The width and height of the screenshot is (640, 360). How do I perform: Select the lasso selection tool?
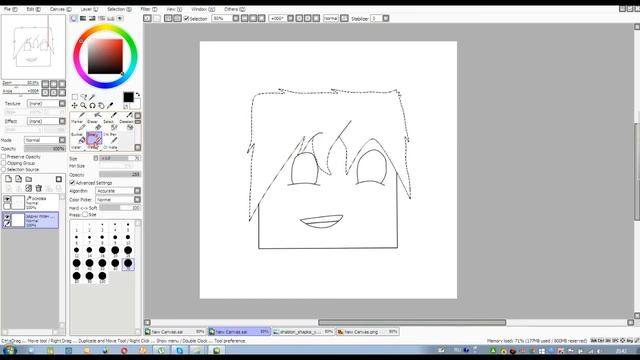click(x=84, y=97)
